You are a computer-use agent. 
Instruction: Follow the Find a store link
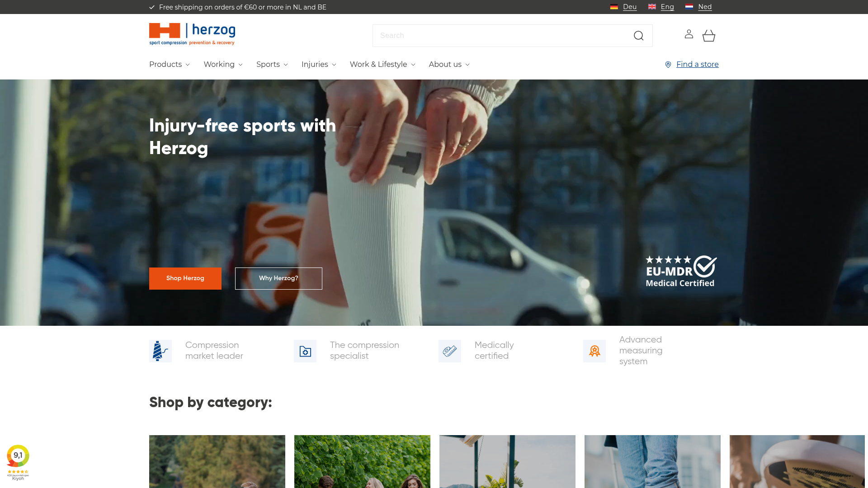click(x=697, y=65)
